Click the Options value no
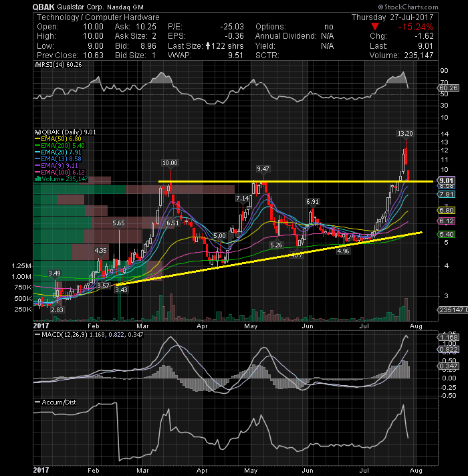 329,27
